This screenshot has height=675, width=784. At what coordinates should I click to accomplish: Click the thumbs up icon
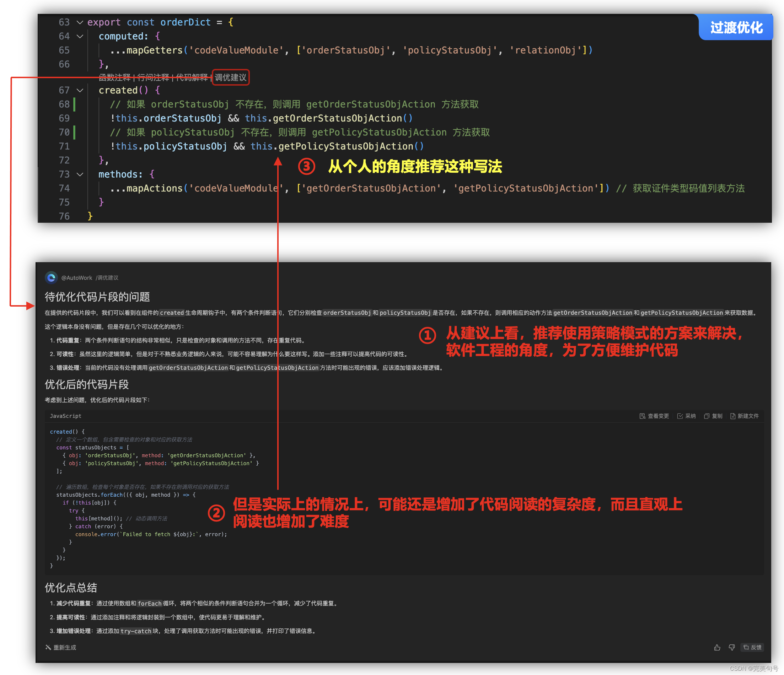click(717, 647)
